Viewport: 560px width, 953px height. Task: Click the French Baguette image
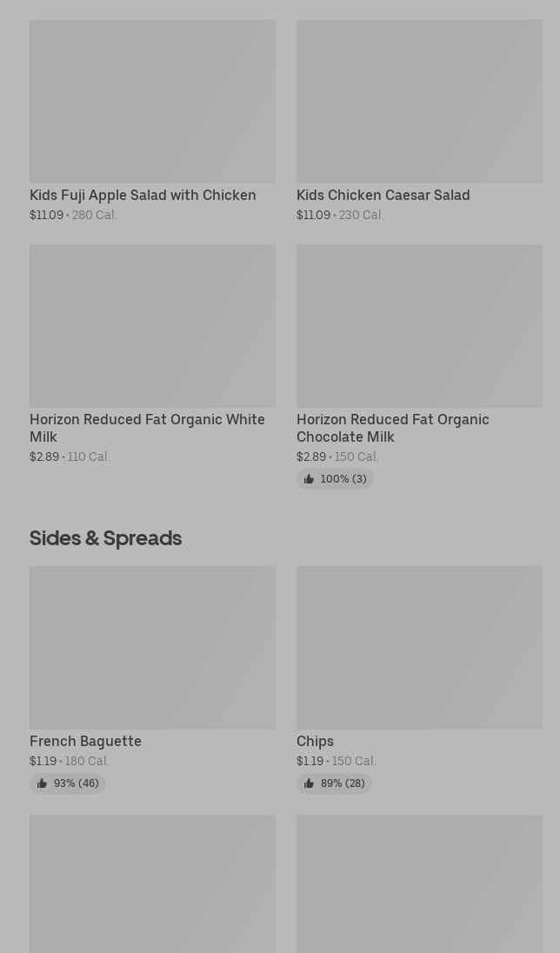[152, 647]
